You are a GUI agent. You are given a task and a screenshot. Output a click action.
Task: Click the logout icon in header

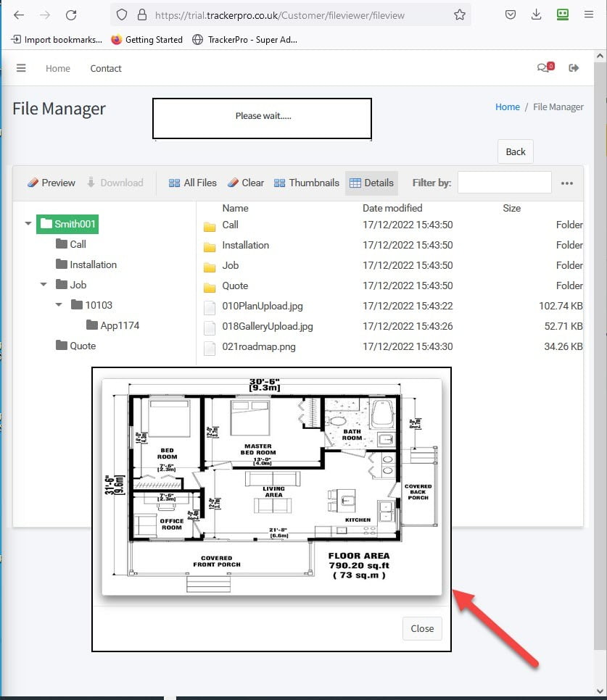(x=574, y=68)
